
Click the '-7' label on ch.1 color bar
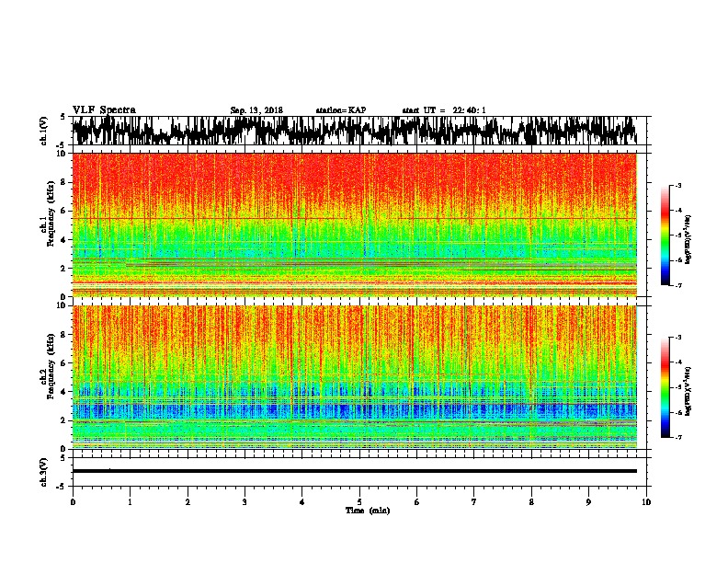[677, 285]
